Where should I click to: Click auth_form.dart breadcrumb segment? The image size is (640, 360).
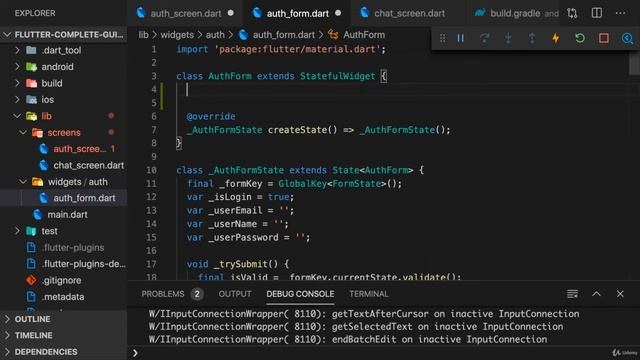pos(284,35)
